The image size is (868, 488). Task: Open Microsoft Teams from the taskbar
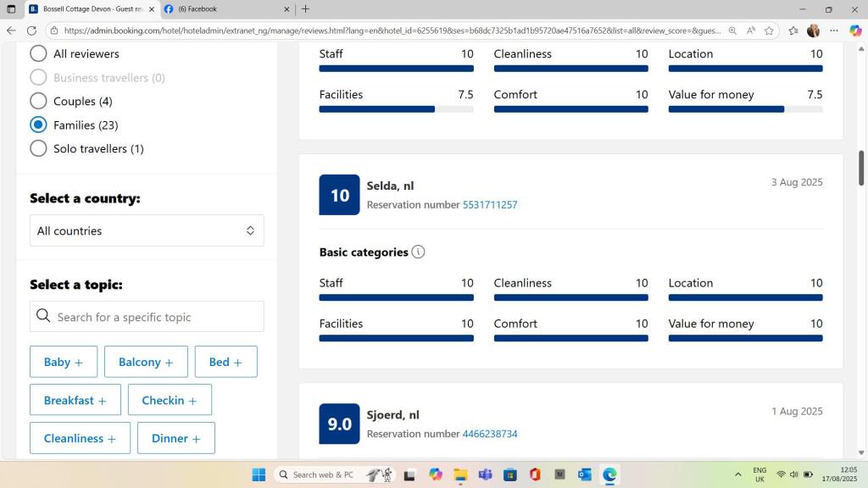[485, 474]
